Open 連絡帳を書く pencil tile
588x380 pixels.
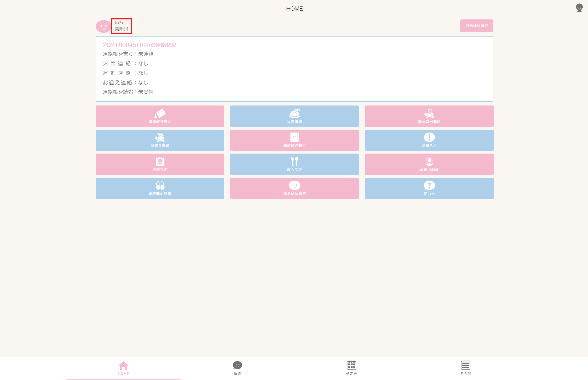160,116
